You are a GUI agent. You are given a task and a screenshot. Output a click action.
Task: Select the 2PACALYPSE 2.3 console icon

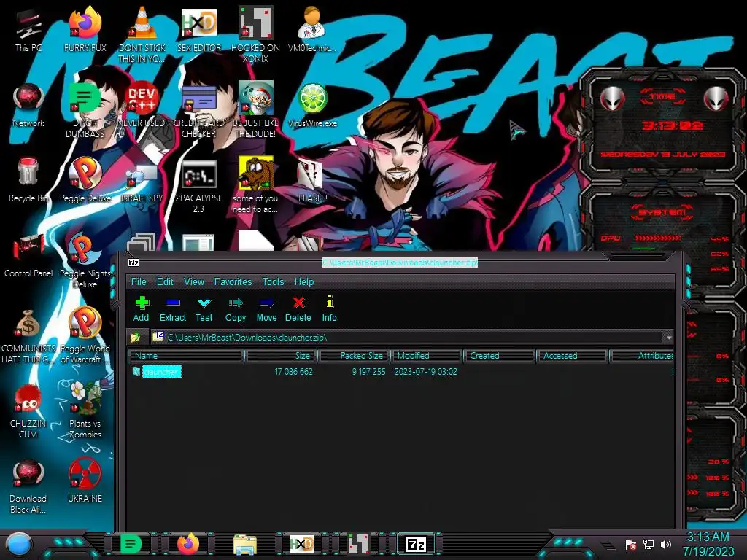[x=199, y=186]
